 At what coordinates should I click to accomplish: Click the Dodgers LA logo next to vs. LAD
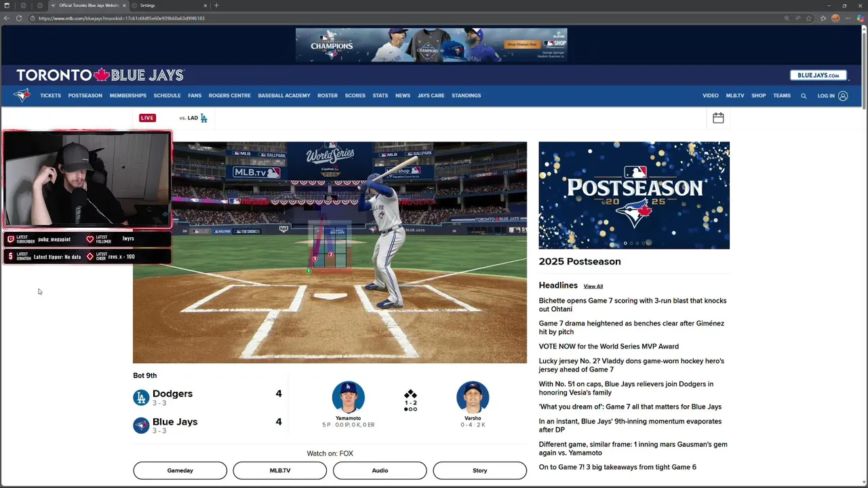pyautogui.click(x=203, y=118)
